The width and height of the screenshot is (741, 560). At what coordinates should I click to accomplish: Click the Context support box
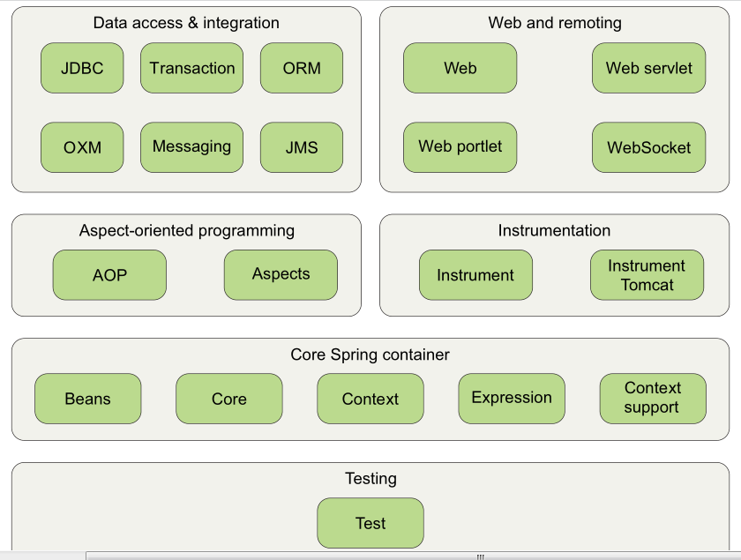coord(653,399)
